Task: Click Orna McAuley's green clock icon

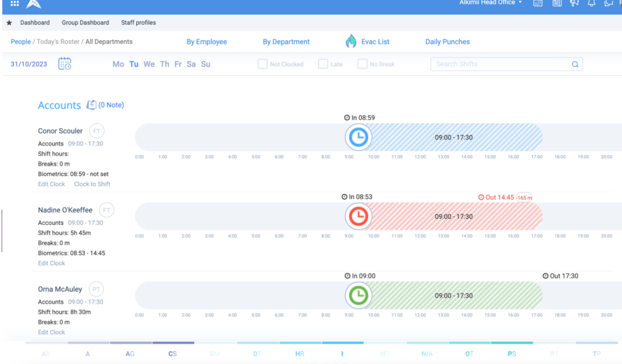Action: tap(358, 296)
